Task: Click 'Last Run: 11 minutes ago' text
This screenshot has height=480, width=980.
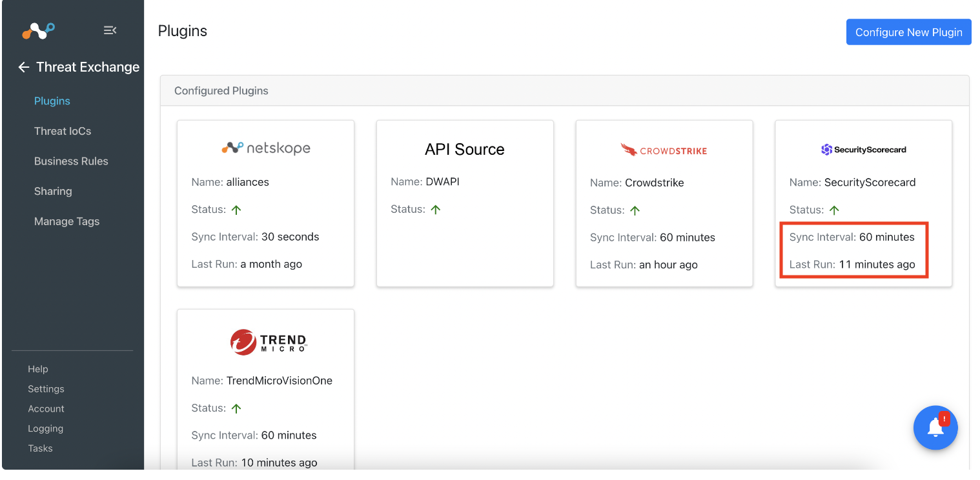Action: click(x=852, y=265)
